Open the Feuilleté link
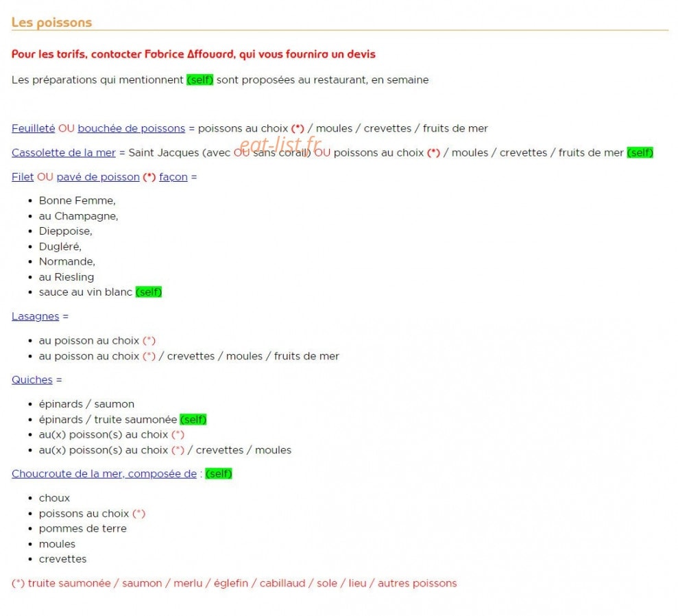Screen dimensions: 678x616 [x=34, y=128]
